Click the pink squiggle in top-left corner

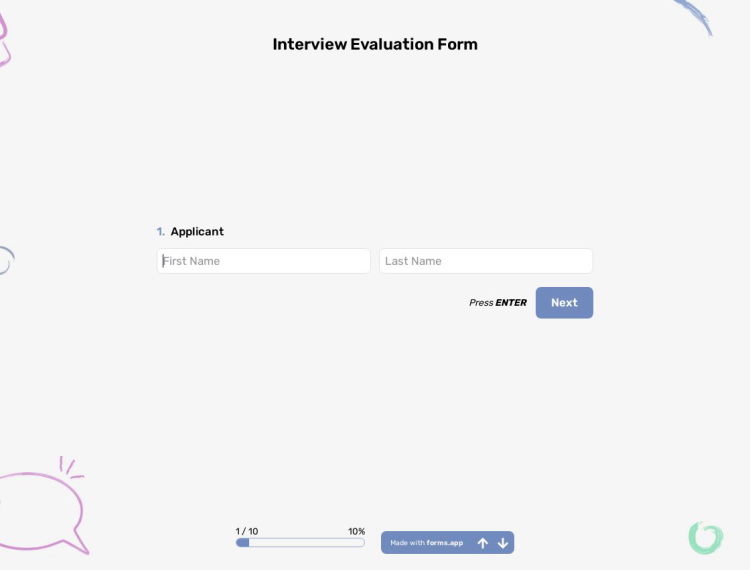[x=3, y=40]
